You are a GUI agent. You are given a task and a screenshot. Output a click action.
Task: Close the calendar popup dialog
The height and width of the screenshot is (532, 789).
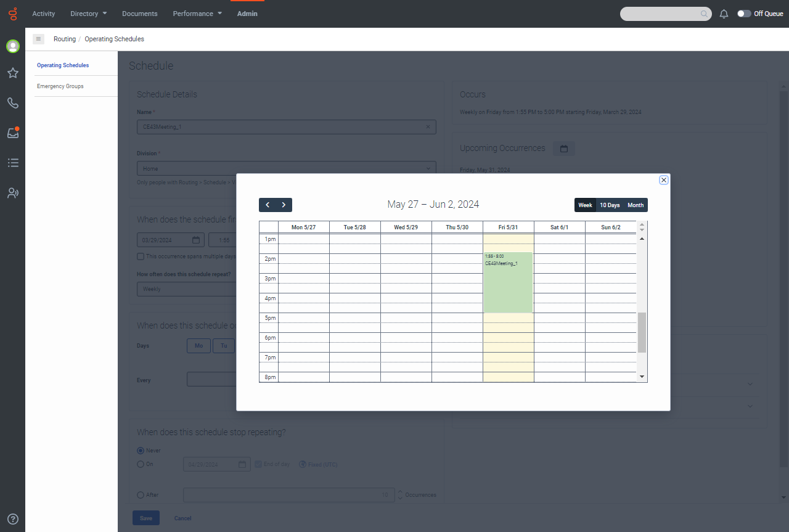coord(663,180)
